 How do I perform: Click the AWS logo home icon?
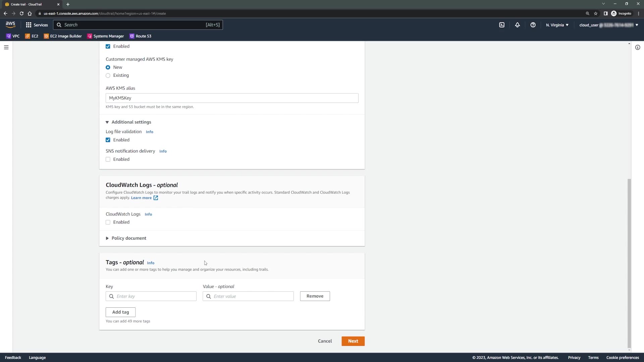pos(10,24)
